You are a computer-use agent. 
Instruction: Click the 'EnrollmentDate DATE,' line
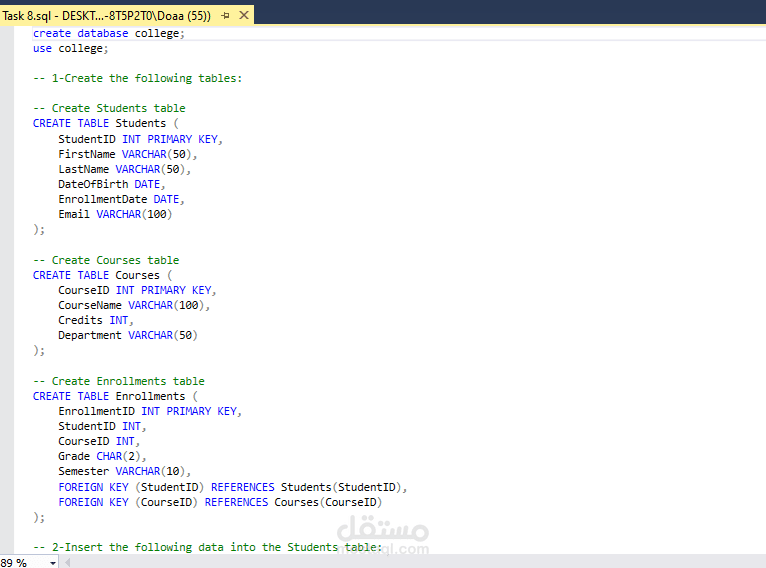tap(121, 199)
